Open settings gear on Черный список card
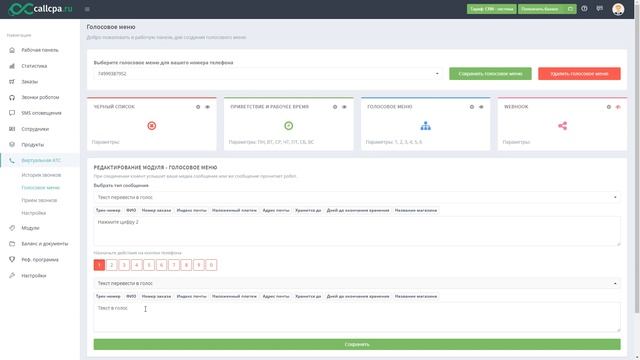640x360 pixels. pyautogui.click(x=198, y=107)
